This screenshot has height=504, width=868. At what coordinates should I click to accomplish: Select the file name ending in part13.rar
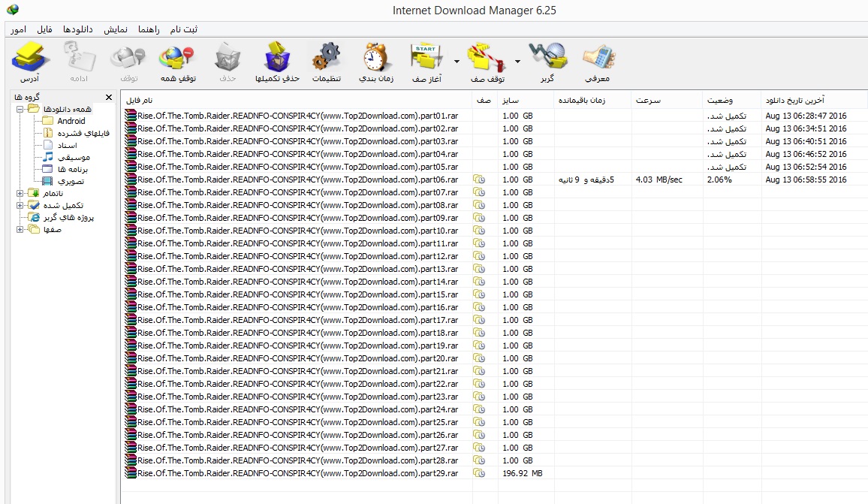coord(298,269)
